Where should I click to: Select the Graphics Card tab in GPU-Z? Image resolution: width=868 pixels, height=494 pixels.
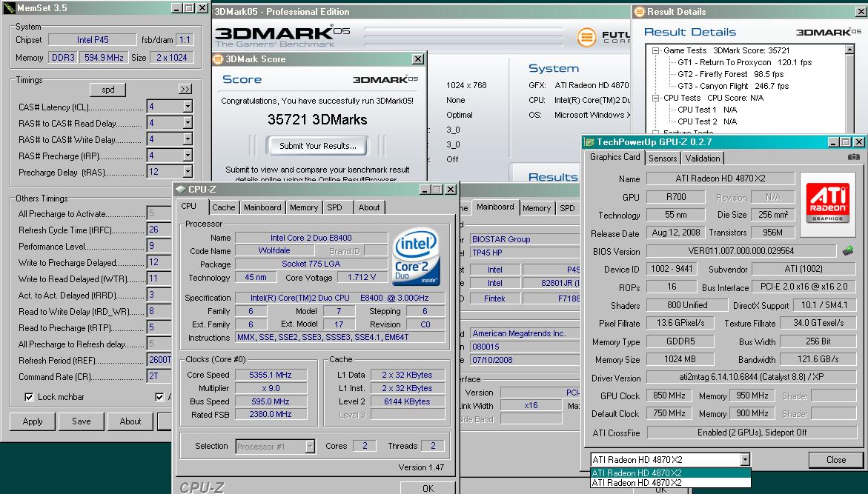(615, 157)
